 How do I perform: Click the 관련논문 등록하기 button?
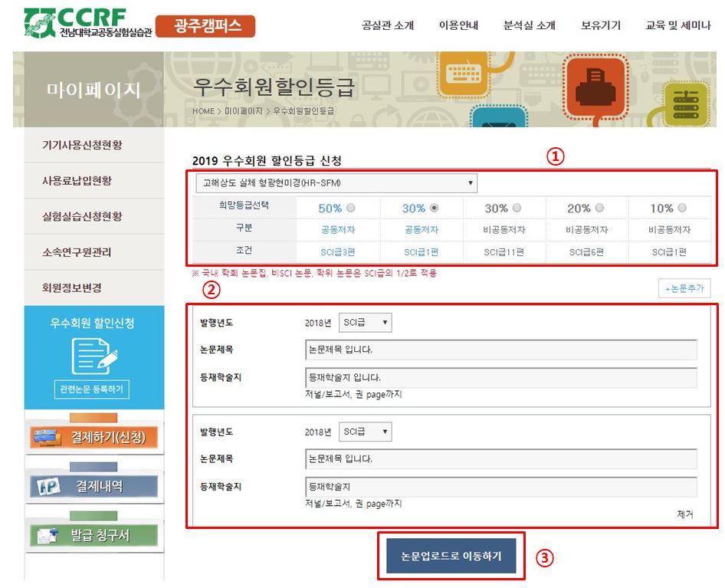tap(91, 389)
